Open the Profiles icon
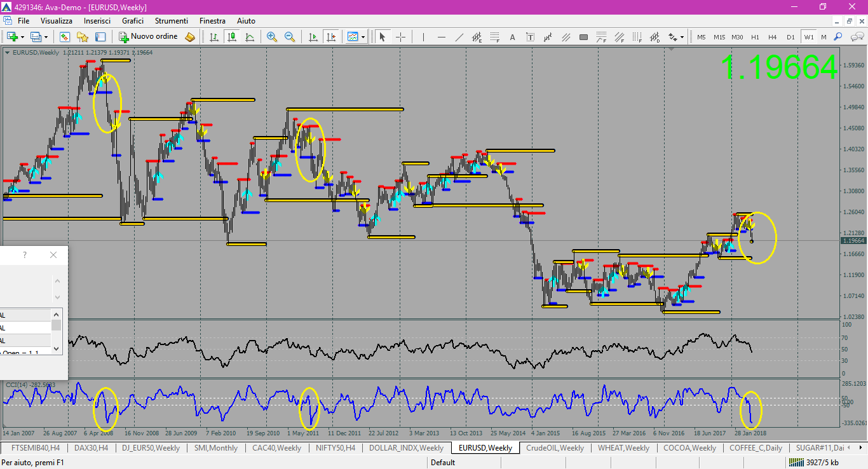This screenshot has width=868, height=469. (x=36, y=37)
